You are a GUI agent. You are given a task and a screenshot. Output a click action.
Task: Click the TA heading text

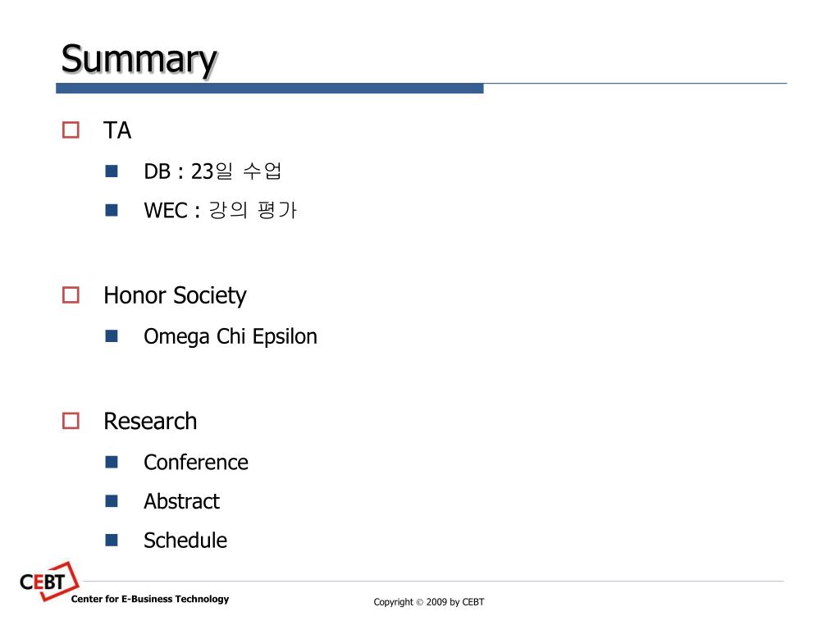point(117,130)
